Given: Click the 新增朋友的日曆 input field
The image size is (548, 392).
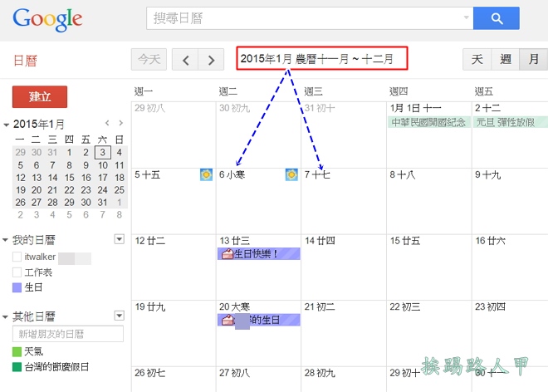Looking at the screenshot, I should click(67, 334).
